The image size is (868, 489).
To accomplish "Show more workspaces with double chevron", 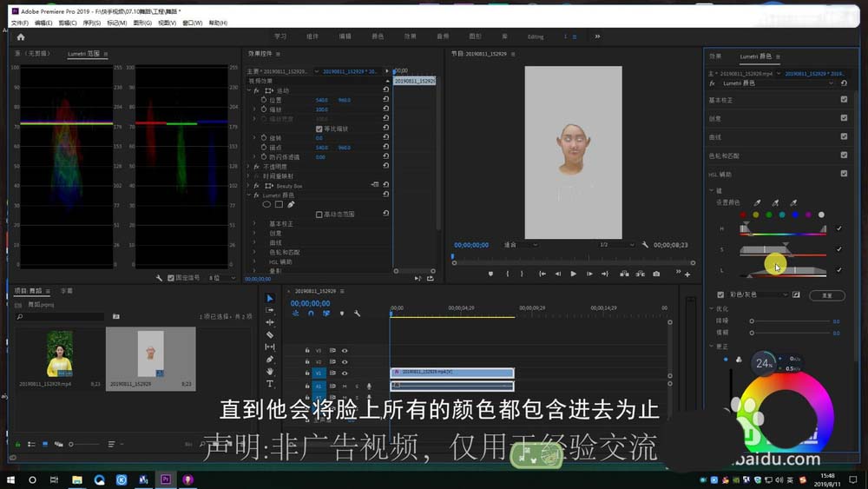I will (x=597, y=36).
